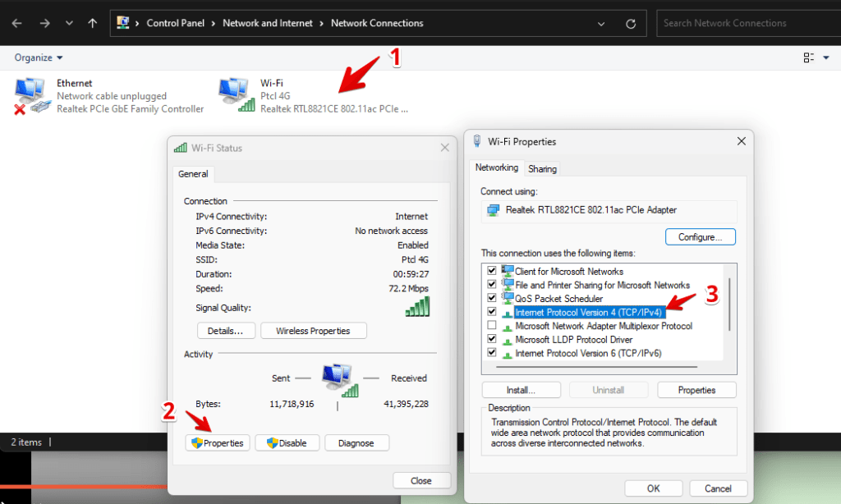Image resolution: width=841 pixels, height=504 pixels.
Task: Toggle Internet Protocol Version 6 checkbox
Action: coord(491,352)
